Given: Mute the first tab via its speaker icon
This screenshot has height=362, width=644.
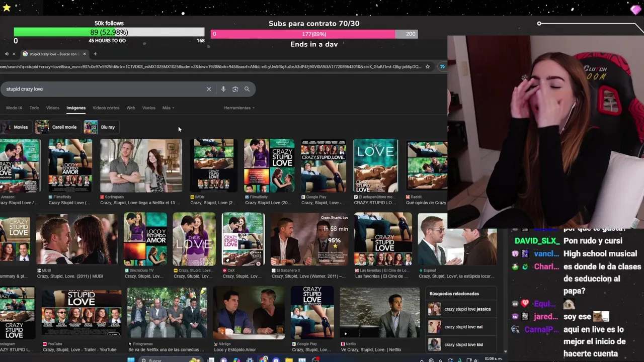Looking at the screenshot, I should point(7,54).
